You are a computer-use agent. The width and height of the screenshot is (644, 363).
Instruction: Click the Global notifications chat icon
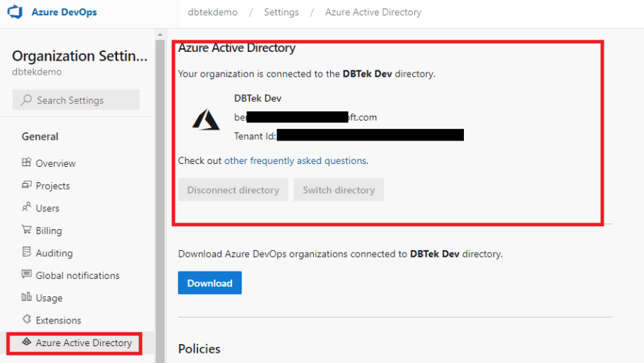tap(26, 274)
